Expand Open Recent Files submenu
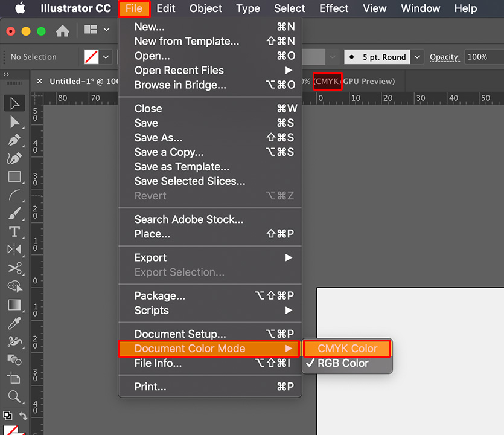Screen dimensions: 504x435 pyautogui.click(x=210, y=71)
